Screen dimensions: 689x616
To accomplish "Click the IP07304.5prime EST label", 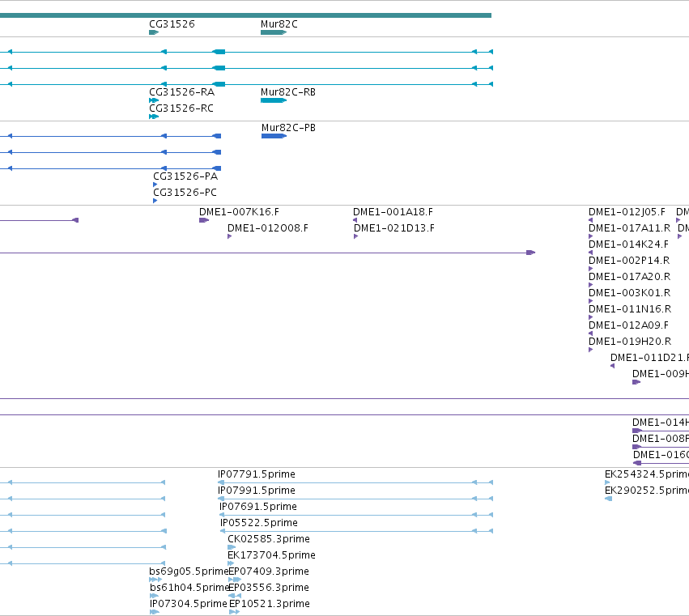I will coord(189,605).
